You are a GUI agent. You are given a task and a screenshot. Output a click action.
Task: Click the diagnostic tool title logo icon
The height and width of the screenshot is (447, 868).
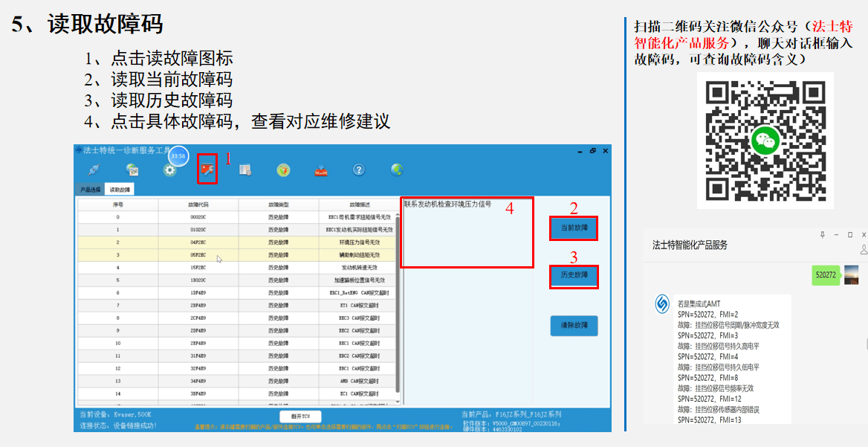coord(79,151)
